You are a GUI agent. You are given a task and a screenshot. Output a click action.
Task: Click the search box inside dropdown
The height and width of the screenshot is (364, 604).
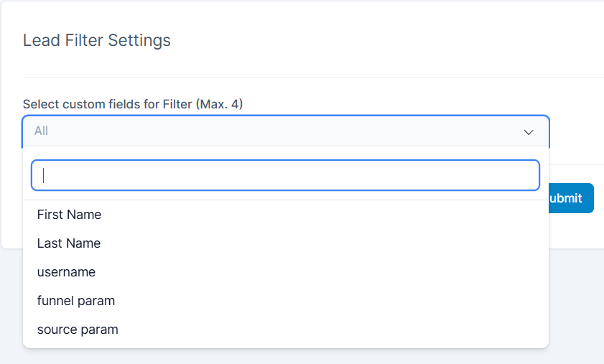pos(285,175)
